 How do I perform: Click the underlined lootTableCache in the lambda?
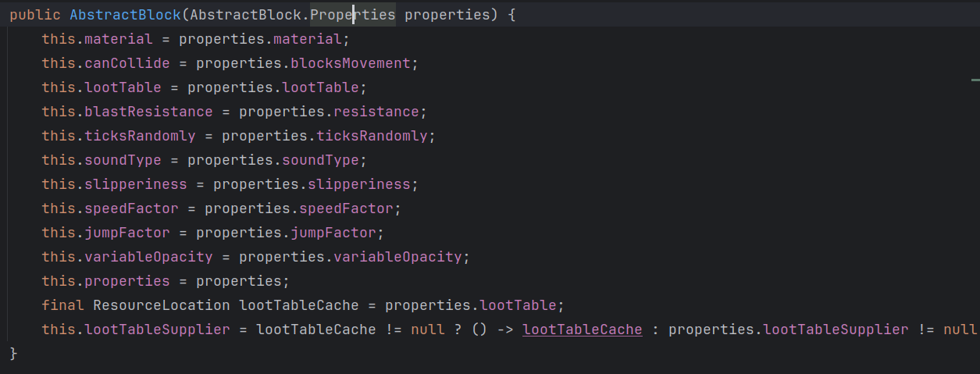click(x=583, y=329)
